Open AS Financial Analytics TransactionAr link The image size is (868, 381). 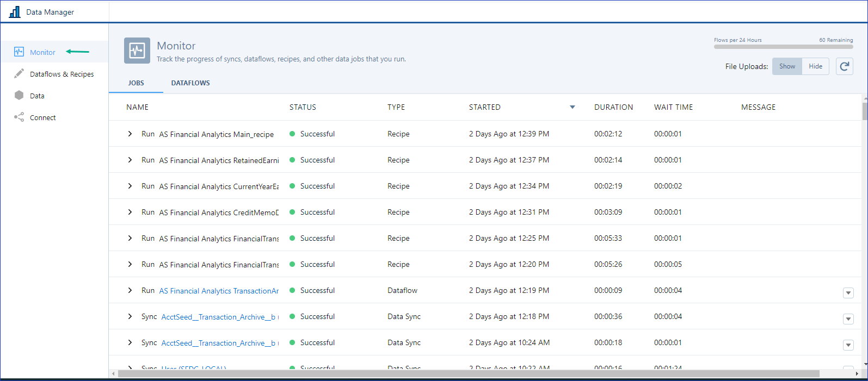click(x=219, y=291)
